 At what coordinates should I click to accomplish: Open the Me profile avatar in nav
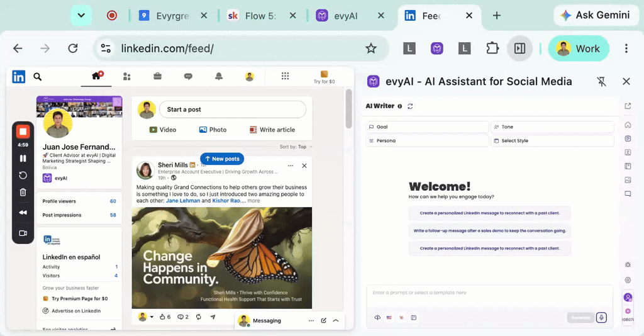[249, 76]
